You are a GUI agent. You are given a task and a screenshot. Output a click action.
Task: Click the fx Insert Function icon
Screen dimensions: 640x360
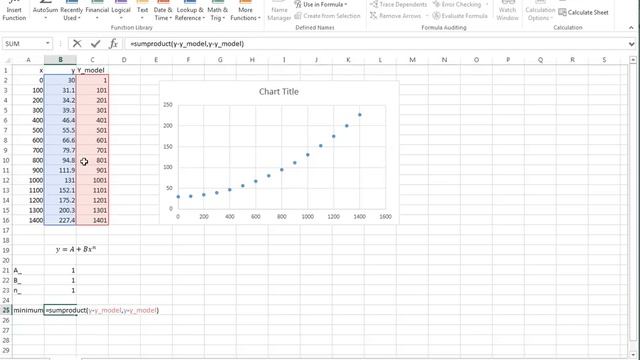(113, 44)
